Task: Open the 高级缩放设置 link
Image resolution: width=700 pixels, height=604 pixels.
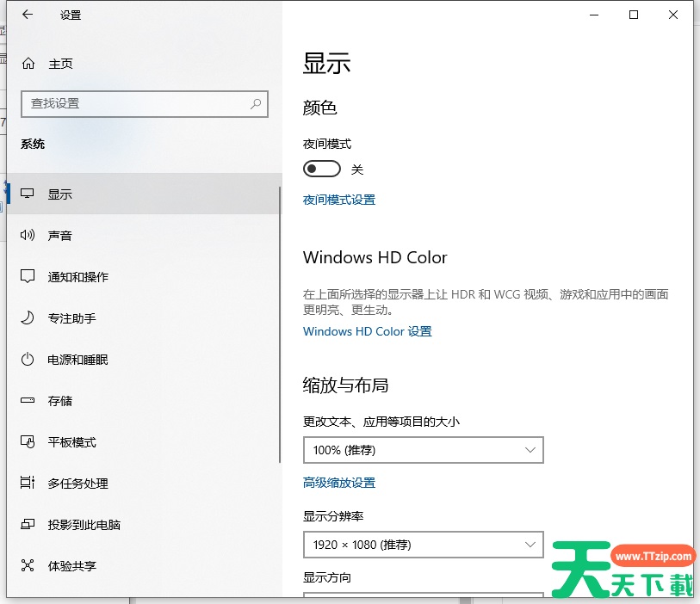Action: pyautogui.click(x=339, y=483)
